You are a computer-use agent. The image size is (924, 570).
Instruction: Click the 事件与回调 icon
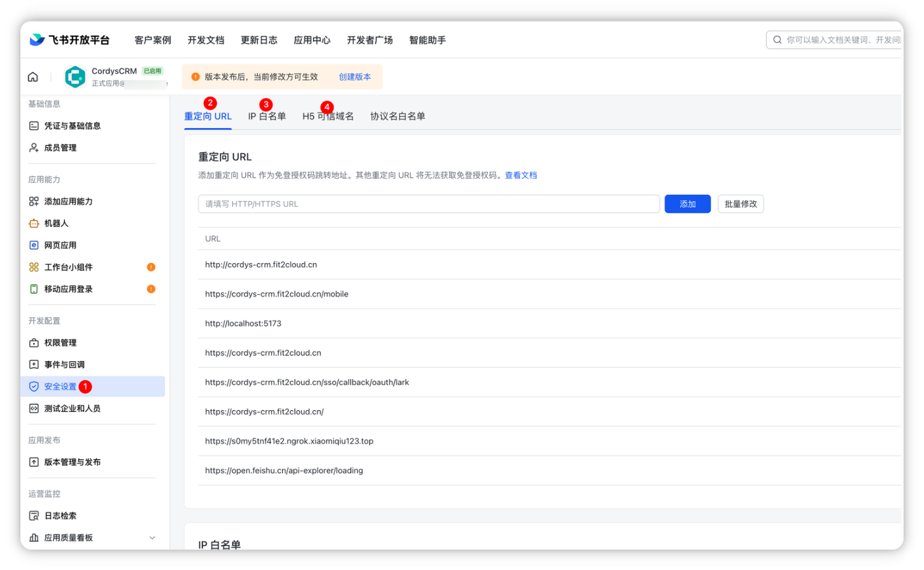[x=34, y=365]
